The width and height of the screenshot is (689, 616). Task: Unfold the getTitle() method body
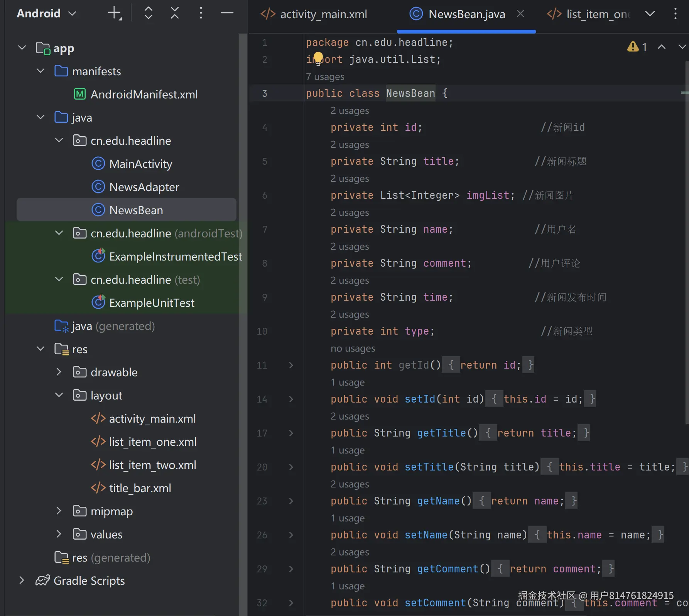coord(291,433)
